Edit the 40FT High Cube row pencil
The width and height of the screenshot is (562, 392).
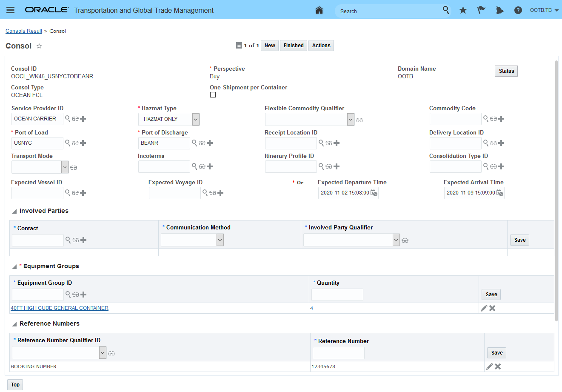(484, 308)
